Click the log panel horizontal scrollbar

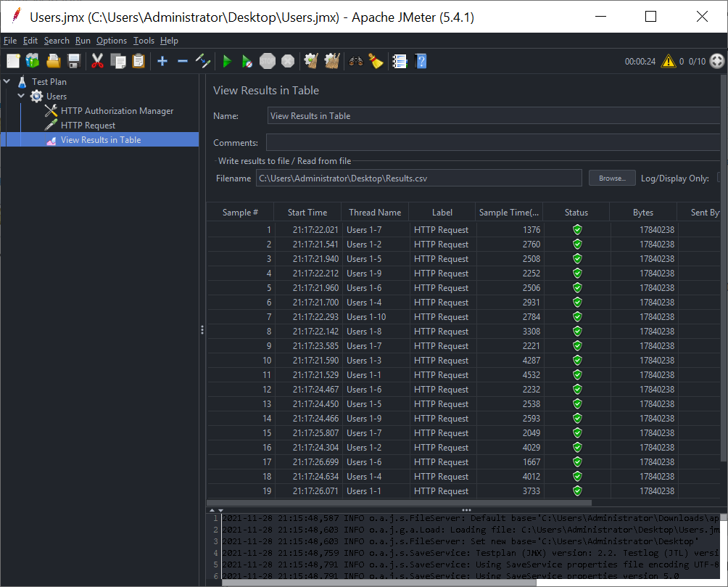pos(379,583)
